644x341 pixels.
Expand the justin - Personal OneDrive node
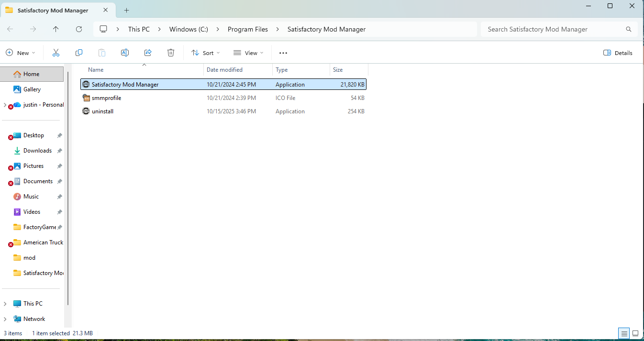tap(5, 105)
